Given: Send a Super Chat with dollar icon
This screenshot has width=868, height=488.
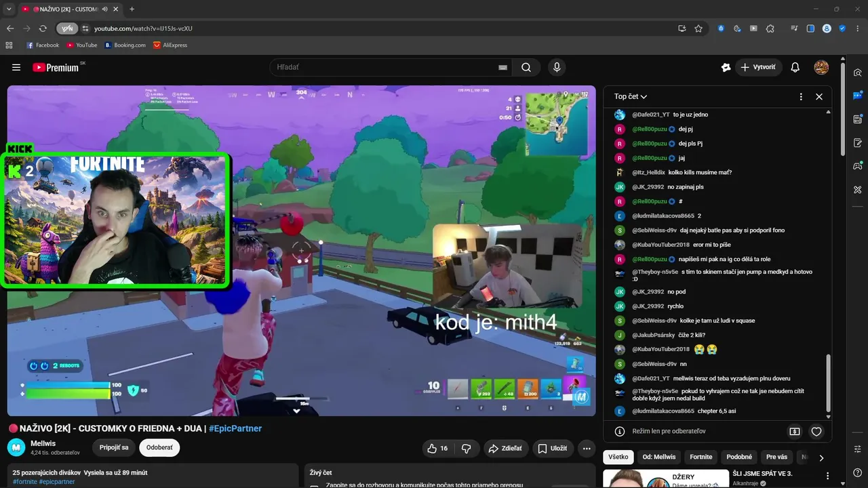Looking at the screenshot, I should pos(795,431).
